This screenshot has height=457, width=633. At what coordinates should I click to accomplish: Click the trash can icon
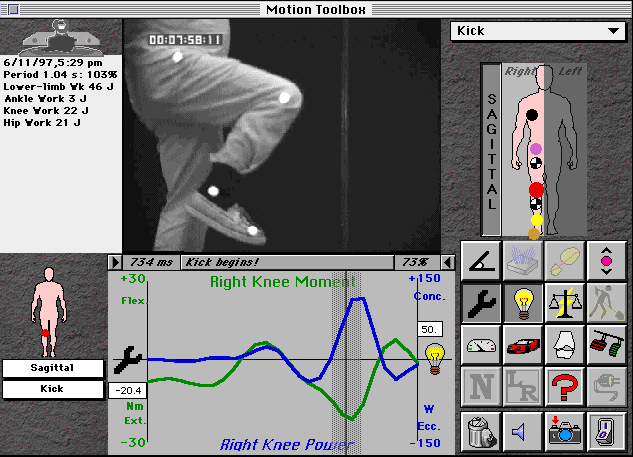pos(479,430)
